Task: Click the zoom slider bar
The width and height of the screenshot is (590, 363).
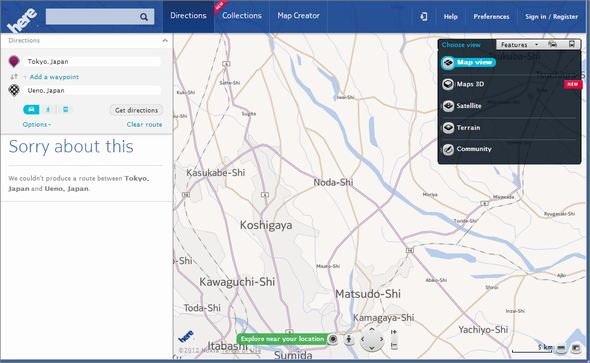Action: pos(394,339)
